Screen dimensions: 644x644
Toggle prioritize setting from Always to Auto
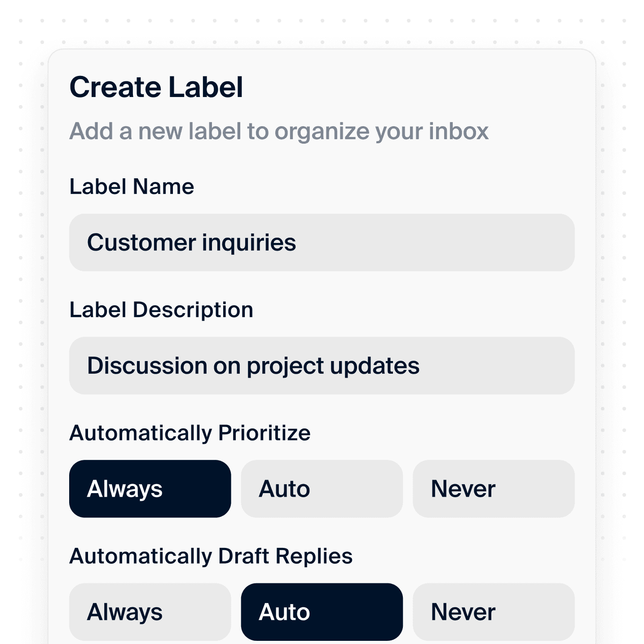(x=321, y=489)
